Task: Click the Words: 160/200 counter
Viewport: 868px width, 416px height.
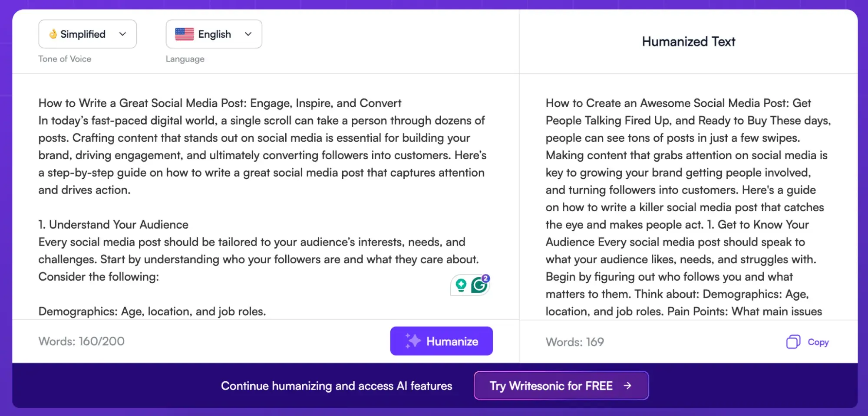Action: pos(82,341)
